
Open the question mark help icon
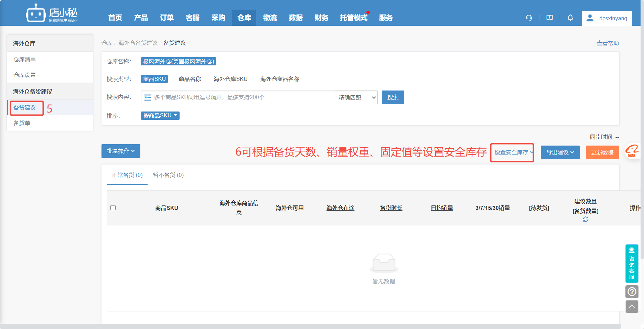pyautogui.click(x=632, y=292)
